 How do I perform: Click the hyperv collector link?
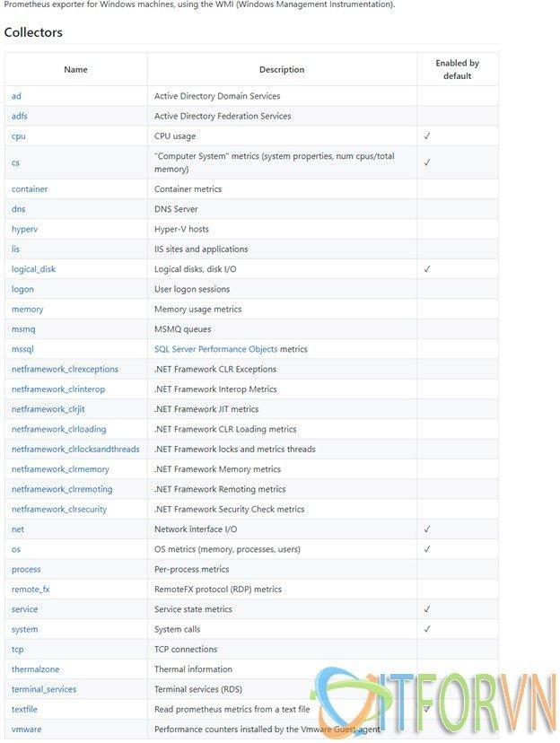tap(24, 229)
